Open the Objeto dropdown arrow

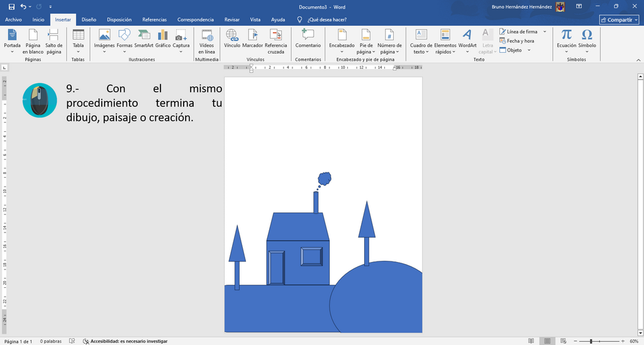coord(529,50)
